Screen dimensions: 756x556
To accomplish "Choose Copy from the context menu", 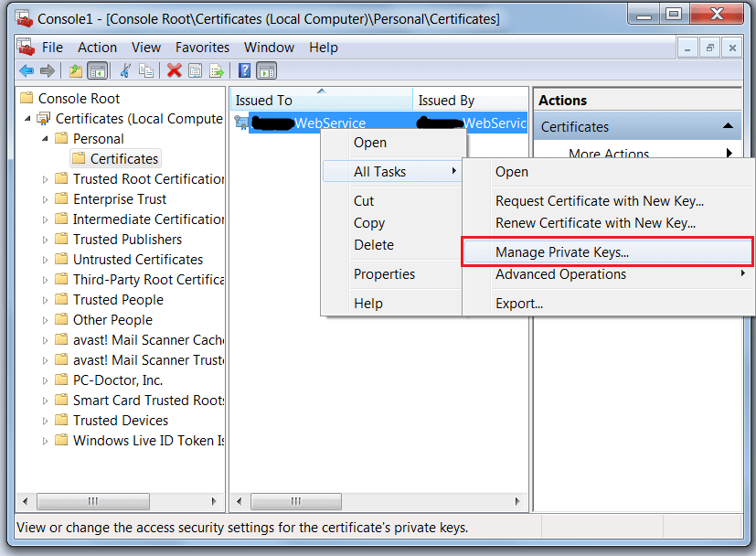I will point(393,223).
